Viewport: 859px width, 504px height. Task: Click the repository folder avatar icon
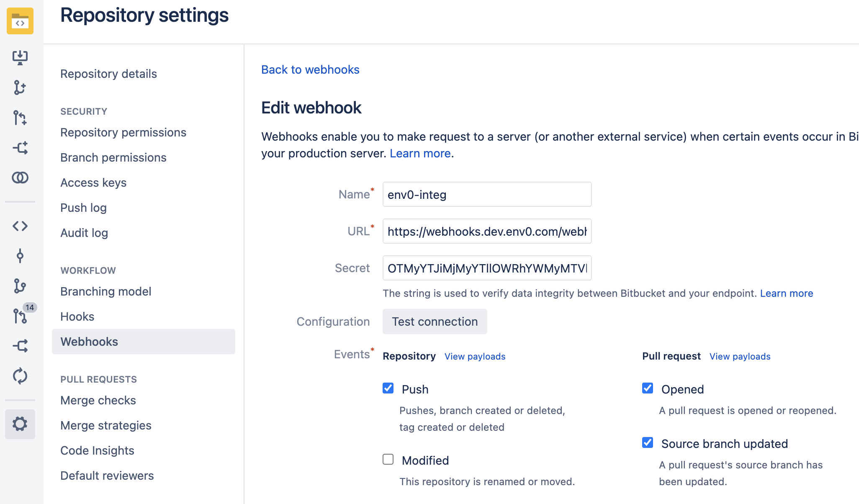click(20, 21)
